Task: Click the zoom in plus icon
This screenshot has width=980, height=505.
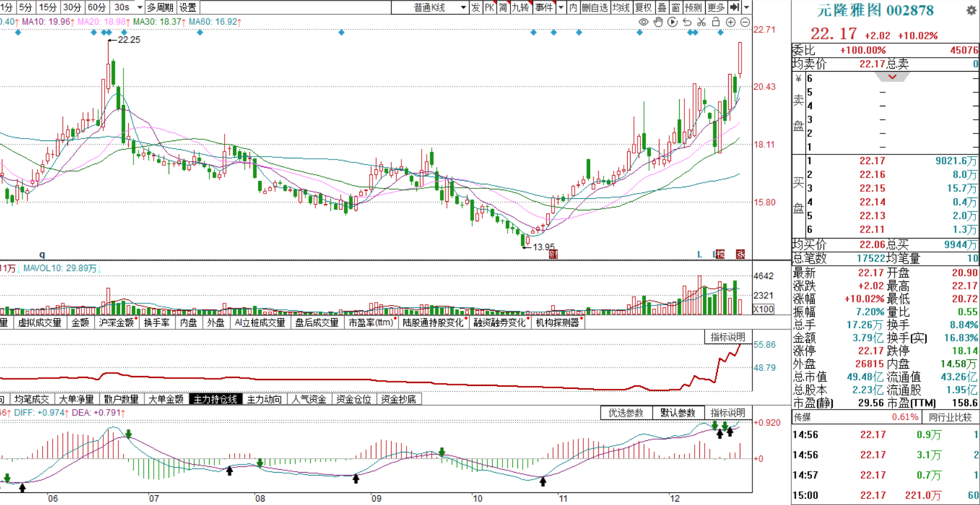Action: click(x=731, y=22)
